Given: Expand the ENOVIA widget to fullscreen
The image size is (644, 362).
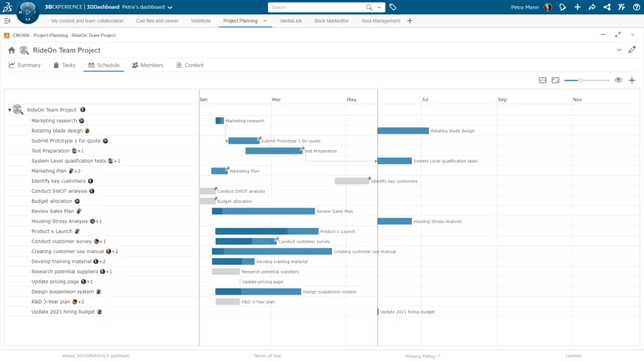Looking at the screenshot, I should [618, 35].
